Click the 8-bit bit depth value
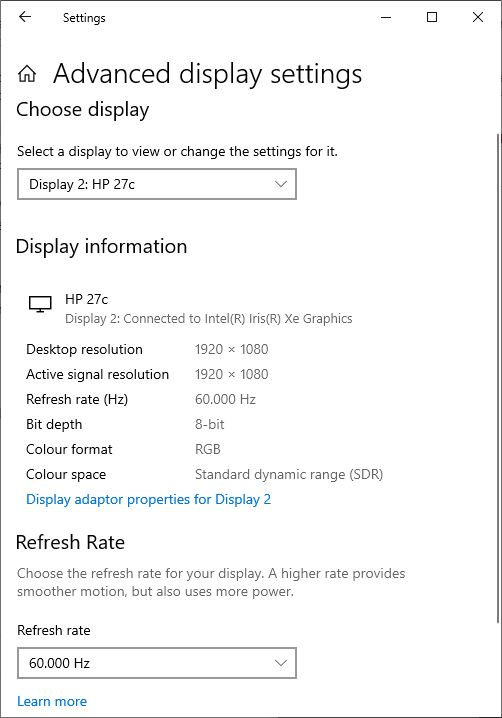Viewport: 502px width, 718px height. tap(210, 424)
